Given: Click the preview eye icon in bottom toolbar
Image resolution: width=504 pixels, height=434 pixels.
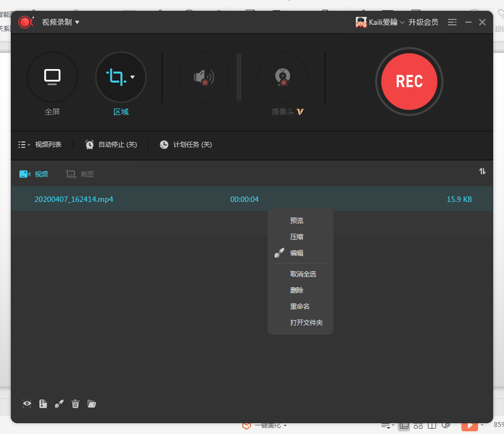Looking at the screenshot, I should [x=27, y=404].
